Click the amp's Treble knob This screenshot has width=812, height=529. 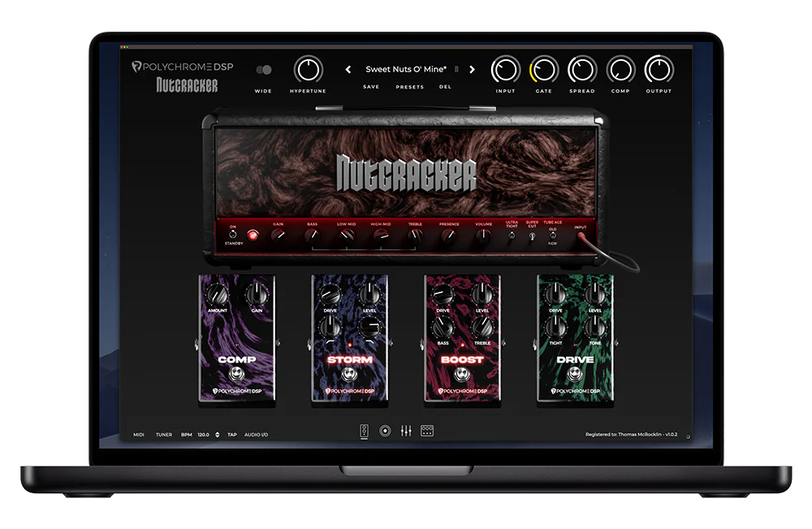415,236
